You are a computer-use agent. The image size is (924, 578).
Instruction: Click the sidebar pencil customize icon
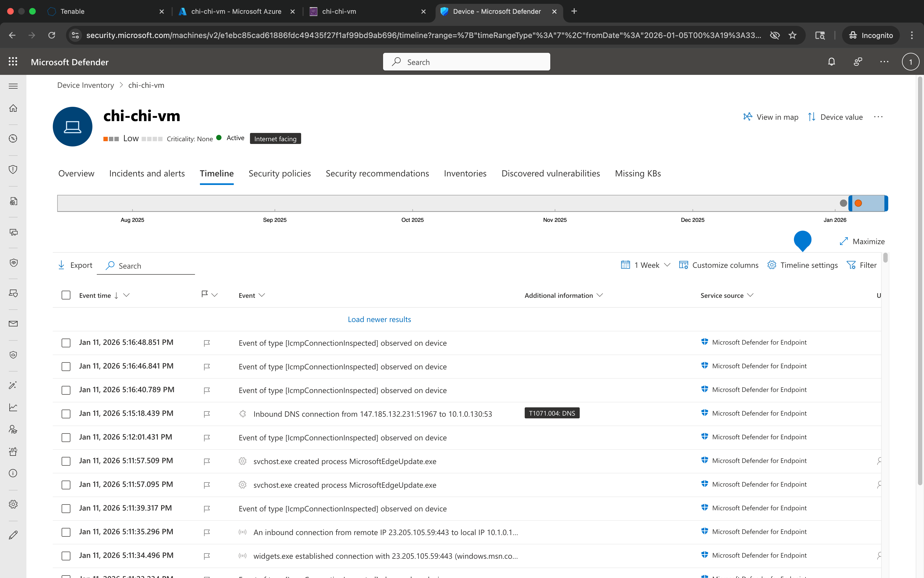[x=13, y=535]
